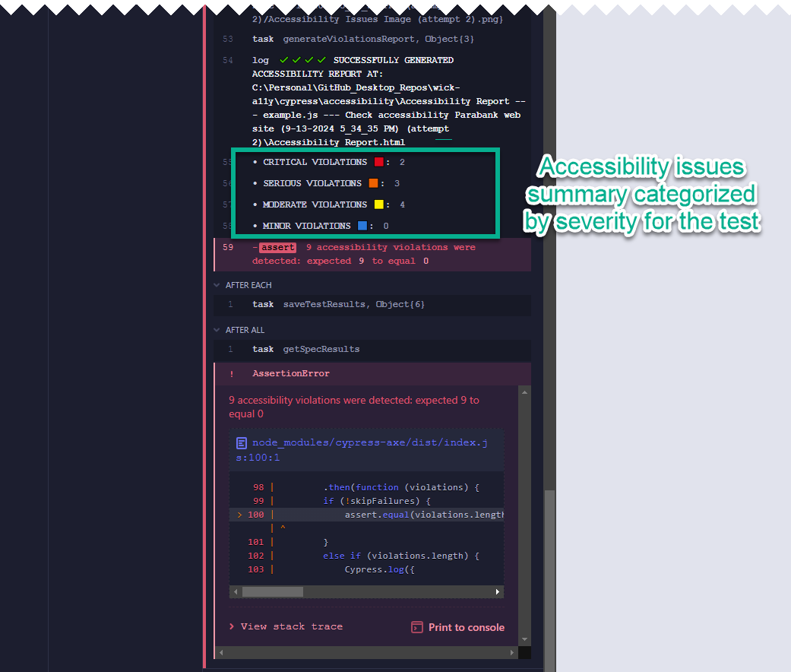Click the error panel scroll down arrow

click(524, 639)
